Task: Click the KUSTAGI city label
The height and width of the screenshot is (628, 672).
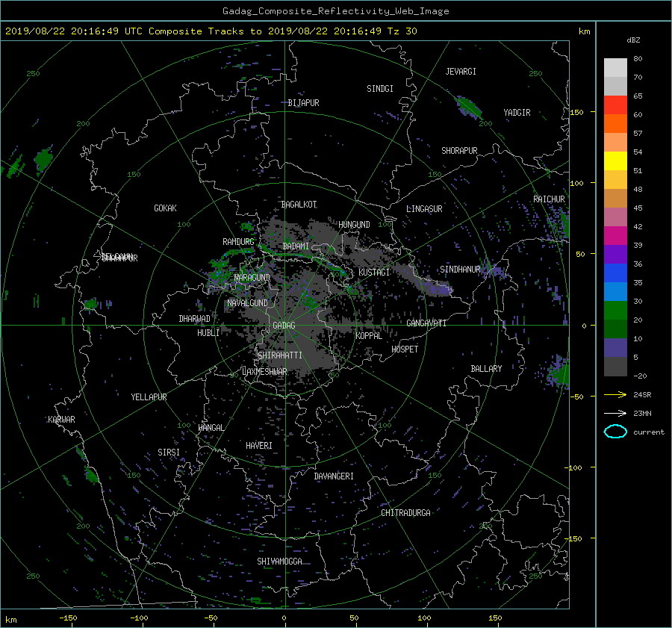Action: tap(374, 273)
